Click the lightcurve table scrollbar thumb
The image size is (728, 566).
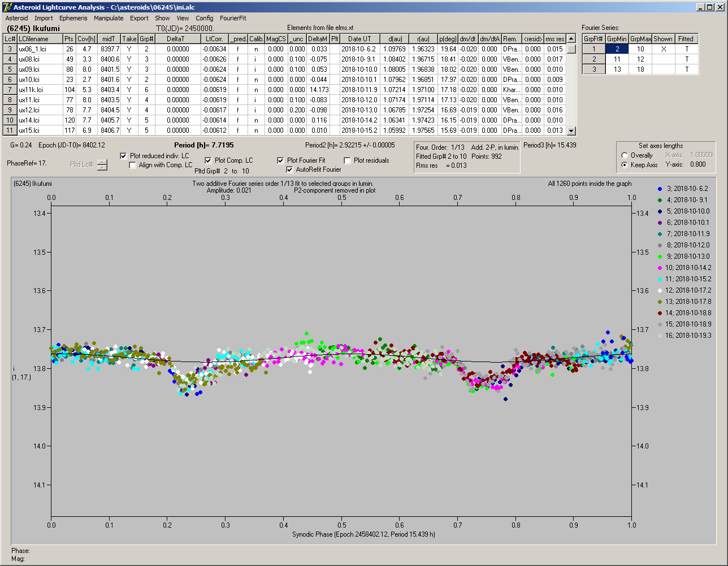point(571,49)
